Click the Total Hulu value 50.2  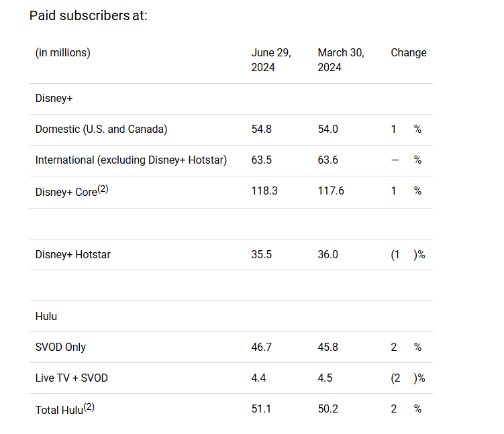click(328, 409)
